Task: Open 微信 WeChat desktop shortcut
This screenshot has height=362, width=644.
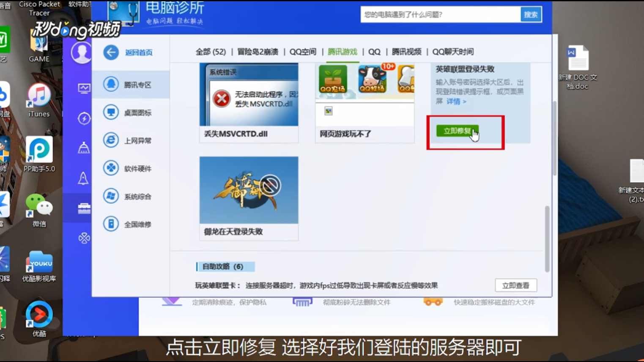Action: [x=39, y=210]
